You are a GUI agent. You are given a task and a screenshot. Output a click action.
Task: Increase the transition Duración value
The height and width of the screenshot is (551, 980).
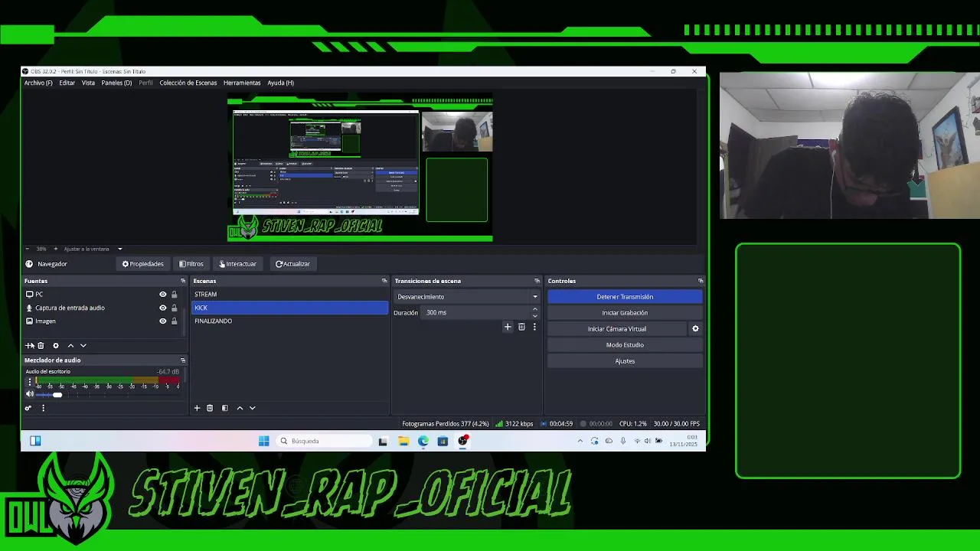coord(534,309)
